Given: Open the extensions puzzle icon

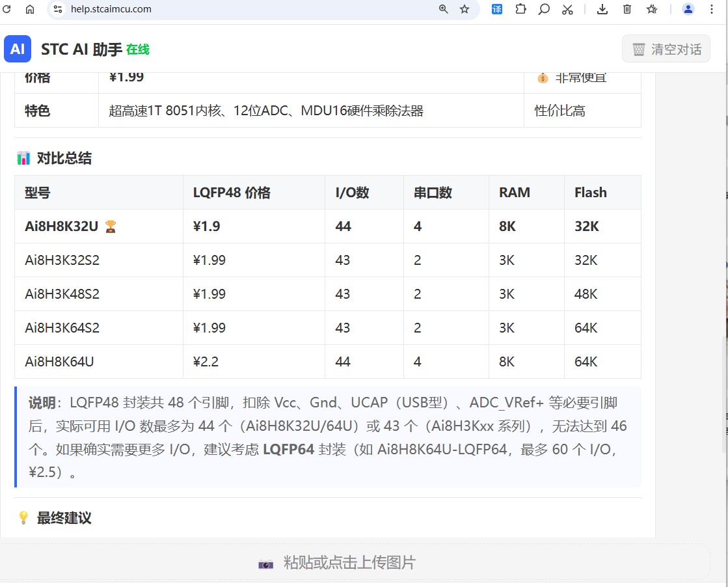Looking at the screenshot, I should coord(520,9).
